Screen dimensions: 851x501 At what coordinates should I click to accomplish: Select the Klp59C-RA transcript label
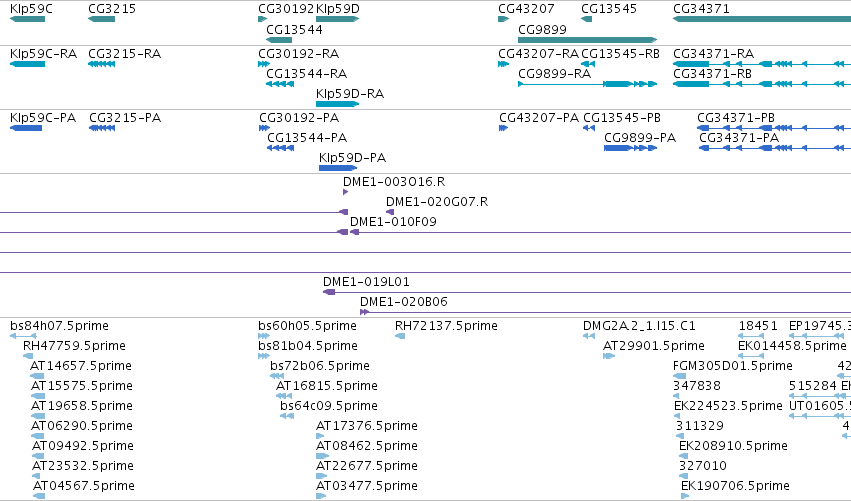point(43,54)
